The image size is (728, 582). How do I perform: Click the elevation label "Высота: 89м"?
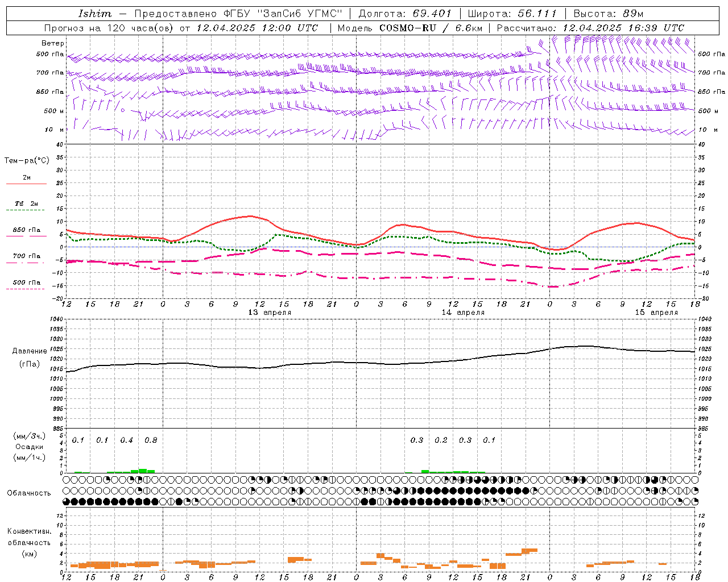(609, 14)
